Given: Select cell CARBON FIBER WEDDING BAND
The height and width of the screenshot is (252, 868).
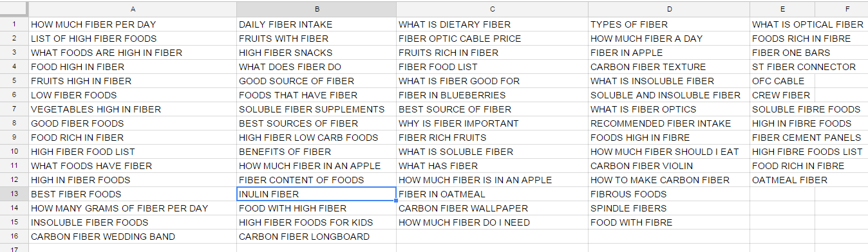Looking at the screenshot, I should pyautogui.click(x=133, y=237).
